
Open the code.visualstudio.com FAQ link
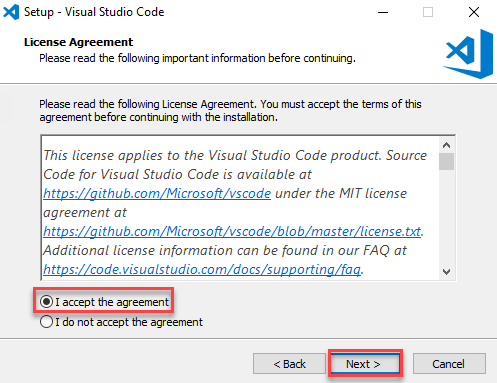202,269
